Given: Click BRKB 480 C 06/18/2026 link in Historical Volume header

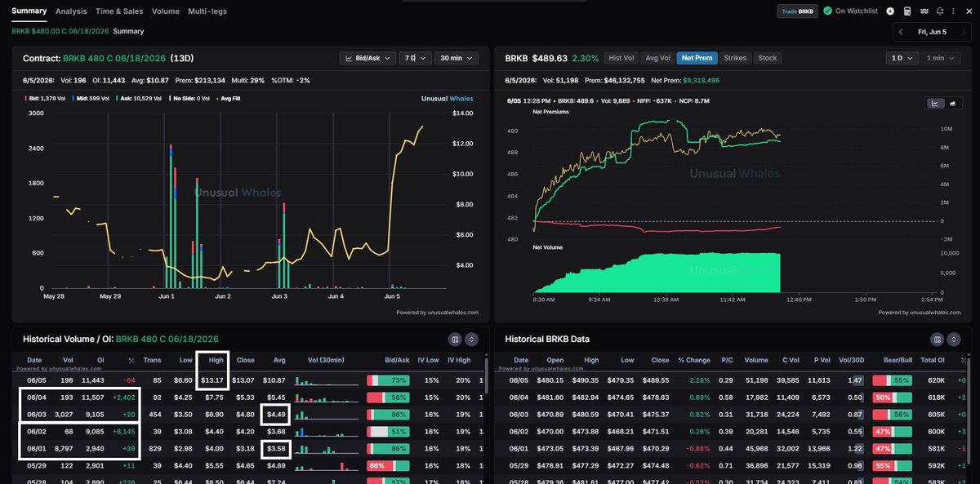Looking at the screenshot, I should (167, 339).
